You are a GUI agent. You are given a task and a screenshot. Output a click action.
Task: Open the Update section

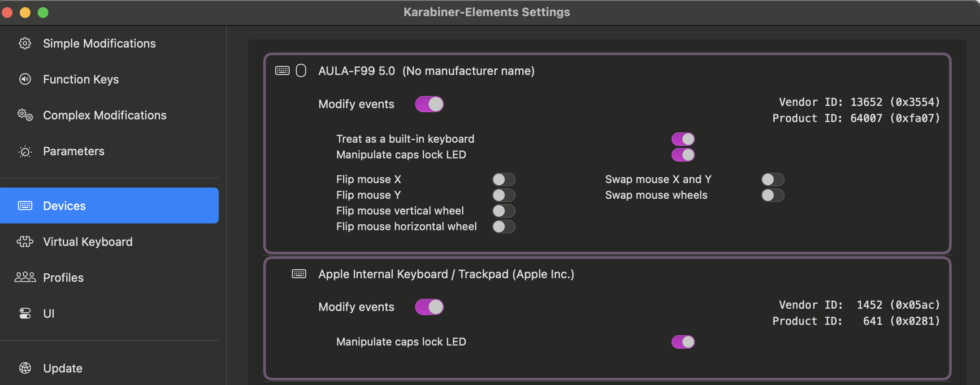pyautogui.click(x=109, y=368)
